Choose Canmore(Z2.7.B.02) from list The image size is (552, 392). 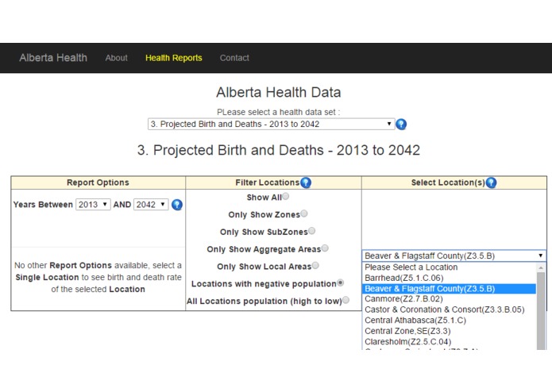[449, 299]
